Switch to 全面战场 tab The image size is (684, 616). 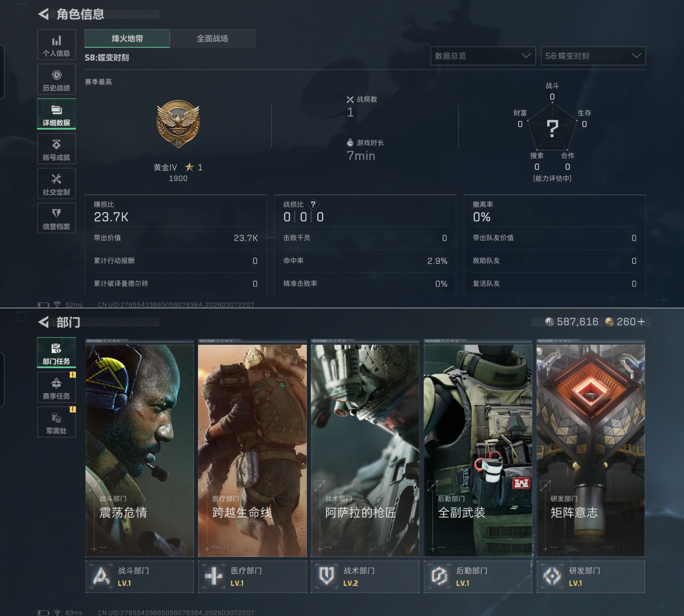click(x=212, y=38)
